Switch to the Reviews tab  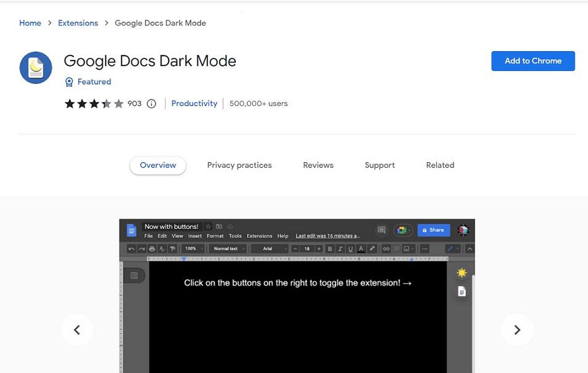coord(318,165)
